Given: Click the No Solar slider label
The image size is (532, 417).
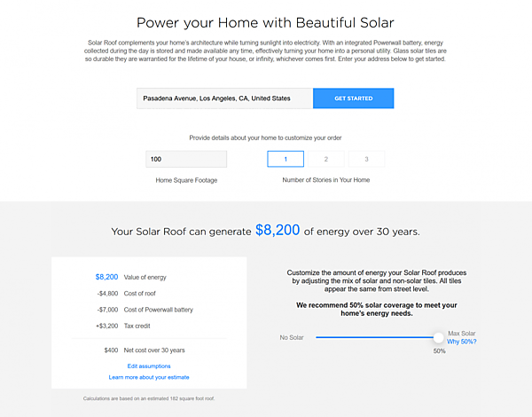Looking at the screenshot, I should pos(292,337).
